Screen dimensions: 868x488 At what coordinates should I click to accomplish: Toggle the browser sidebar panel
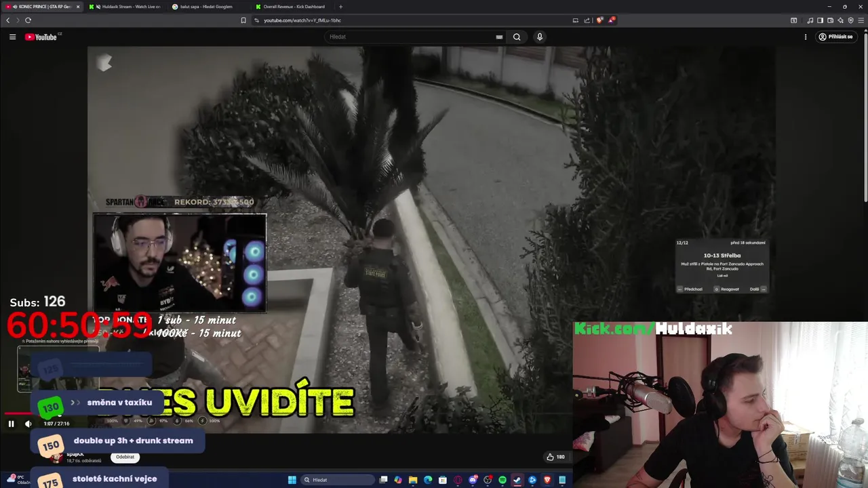(x=820, y=20)
